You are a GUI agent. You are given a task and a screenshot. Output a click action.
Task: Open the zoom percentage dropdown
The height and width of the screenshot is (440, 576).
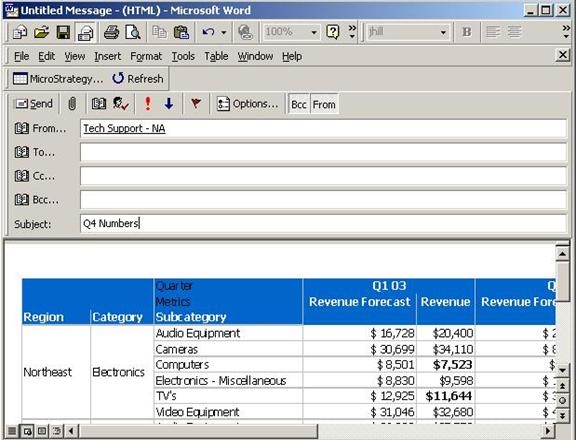[314, 33]
